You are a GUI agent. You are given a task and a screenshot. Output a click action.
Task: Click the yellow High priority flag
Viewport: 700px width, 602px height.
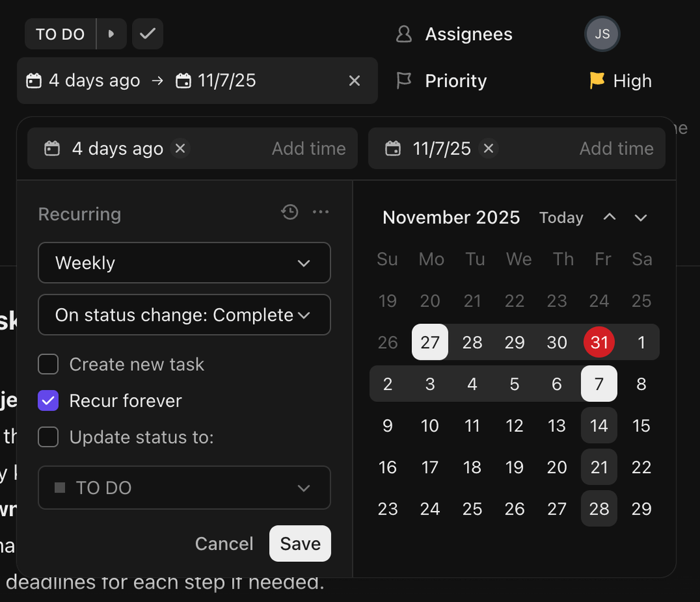[596, 80]
